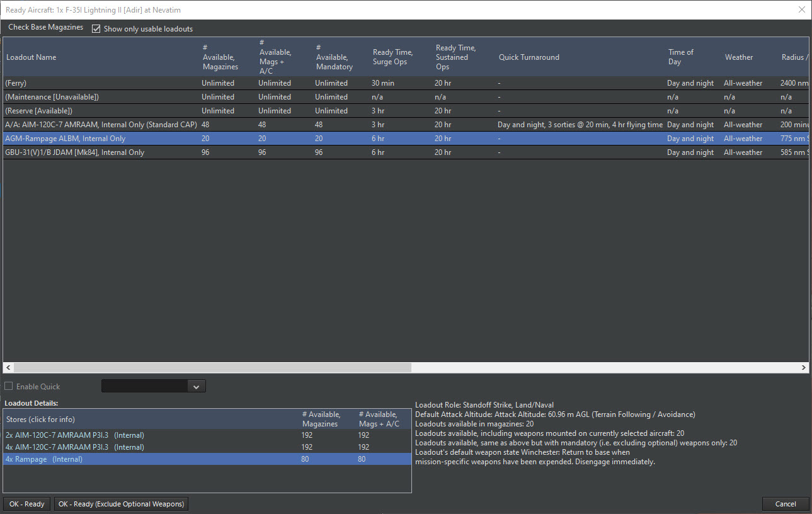Click the Ready Time, Sustained Ops header
The width and height of the screenshot is (812, 514).
464,57
